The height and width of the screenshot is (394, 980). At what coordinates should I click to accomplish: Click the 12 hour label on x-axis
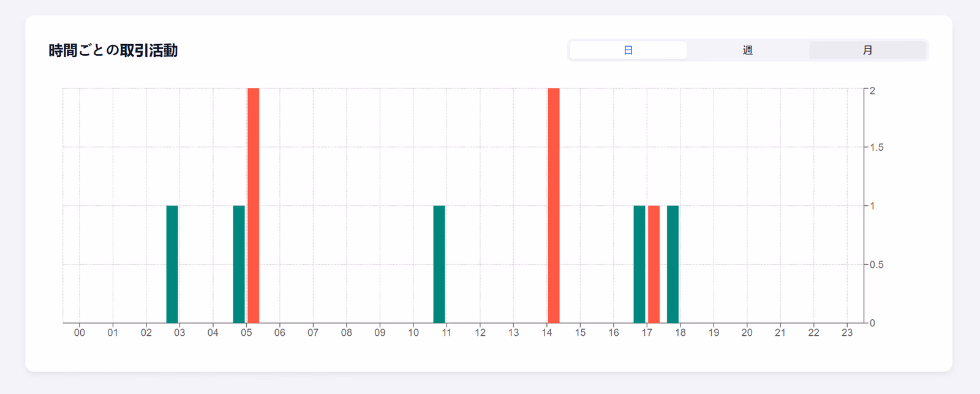[480, 333]
